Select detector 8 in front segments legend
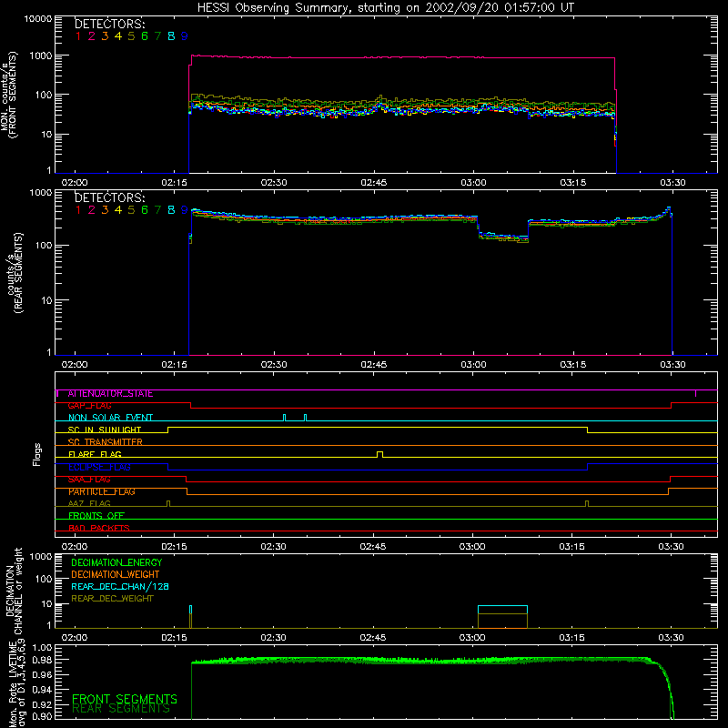 [171, 36]
